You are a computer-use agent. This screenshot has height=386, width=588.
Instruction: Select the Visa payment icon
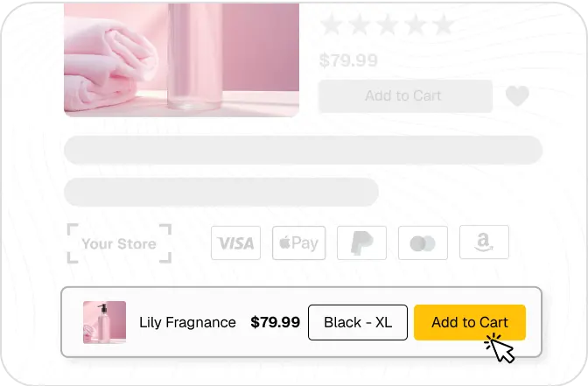coord(235,242)
